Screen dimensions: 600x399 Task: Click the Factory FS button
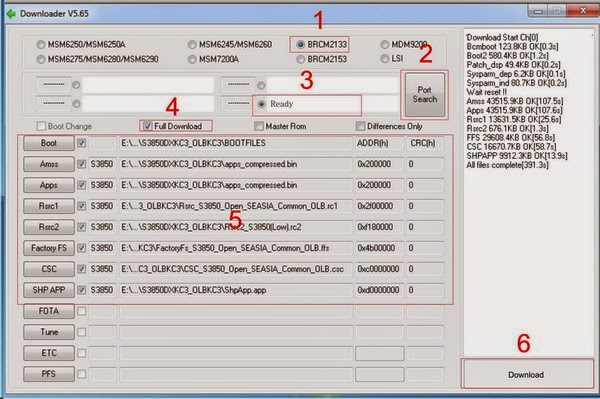point(49,248)
